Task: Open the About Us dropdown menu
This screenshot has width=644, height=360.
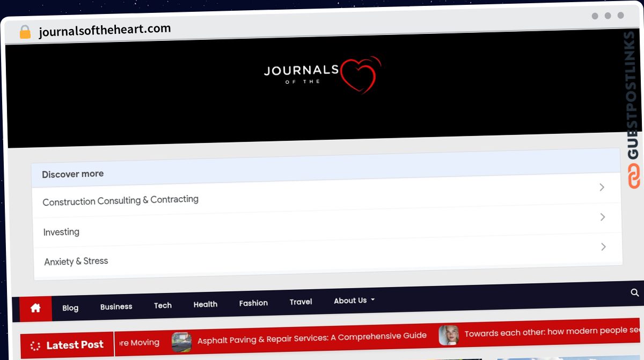Action: [x=354, y=300]
